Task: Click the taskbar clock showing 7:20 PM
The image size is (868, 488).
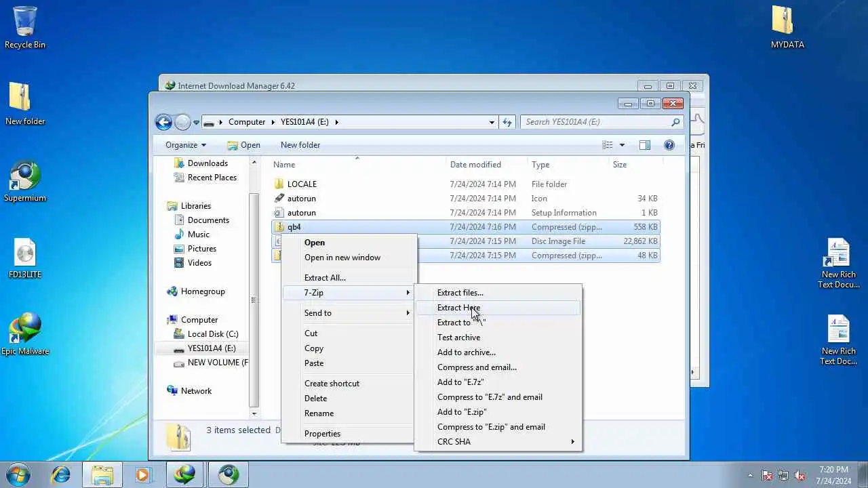Action: click(833, 475)
